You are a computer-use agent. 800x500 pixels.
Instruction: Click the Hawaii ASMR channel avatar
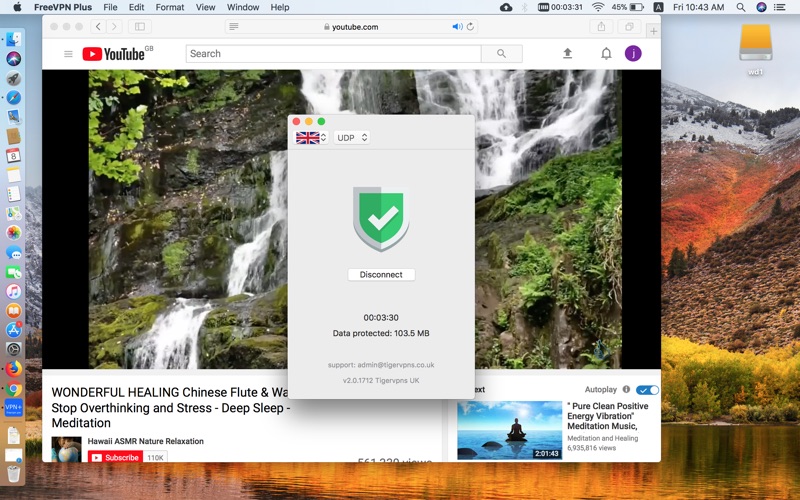click(x=66, y=449)
